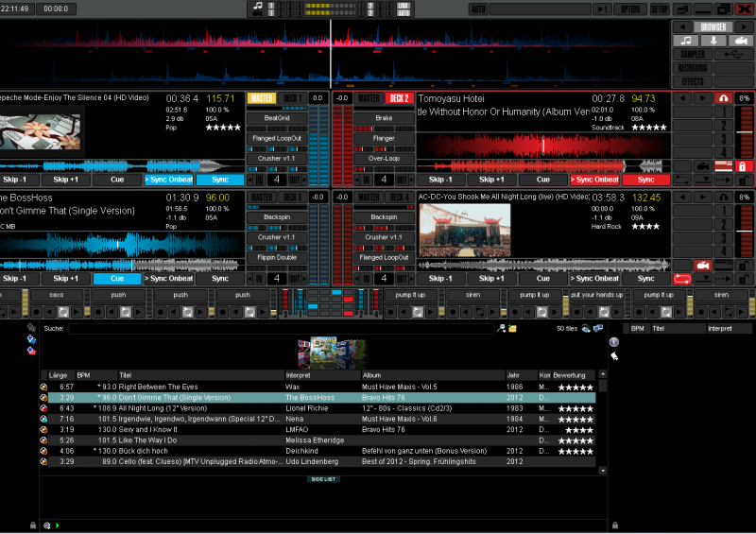
Task: Open the BeatGrid effect selector on Deck 1
Action: tap(276, 118)
